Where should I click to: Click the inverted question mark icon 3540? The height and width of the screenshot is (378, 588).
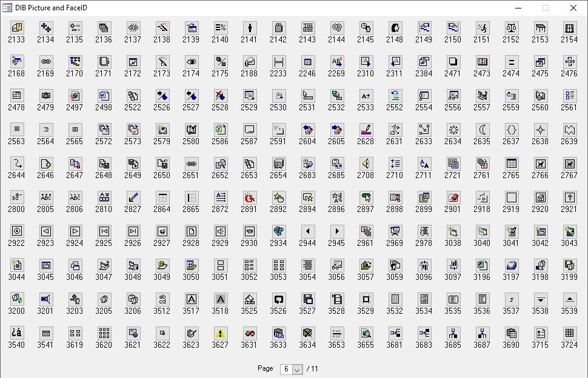click(16, 333)
